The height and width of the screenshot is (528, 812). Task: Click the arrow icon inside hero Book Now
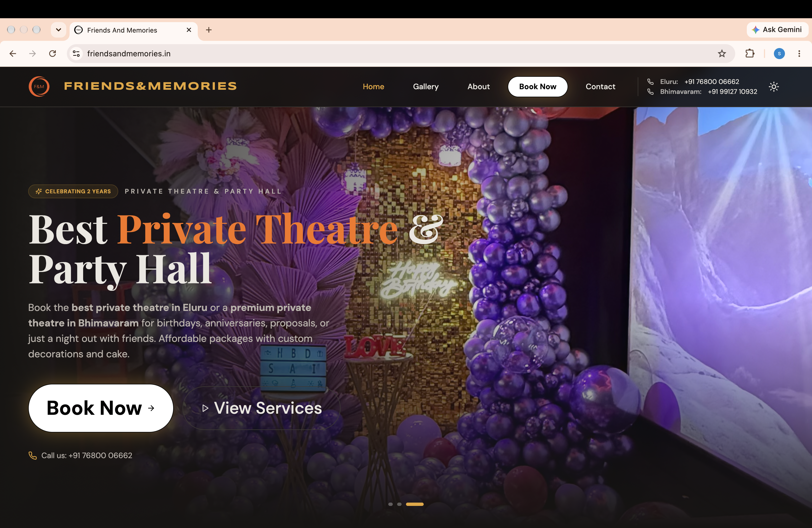[151, 408]
